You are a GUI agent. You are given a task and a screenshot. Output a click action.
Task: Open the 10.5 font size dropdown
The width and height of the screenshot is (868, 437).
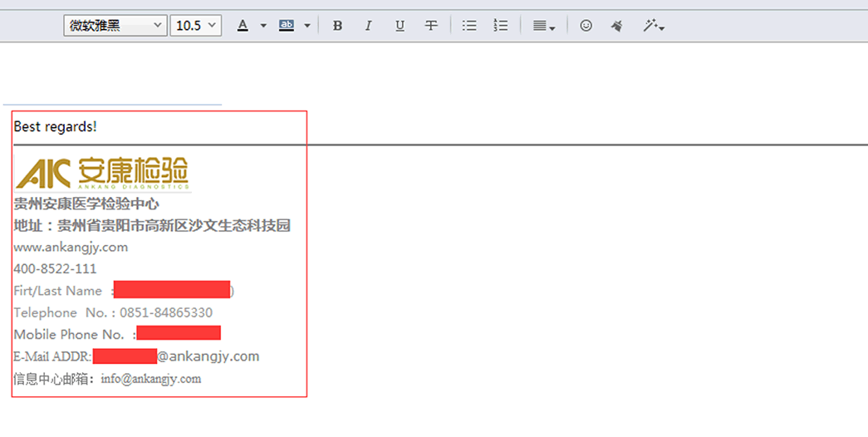coord(196,26)
